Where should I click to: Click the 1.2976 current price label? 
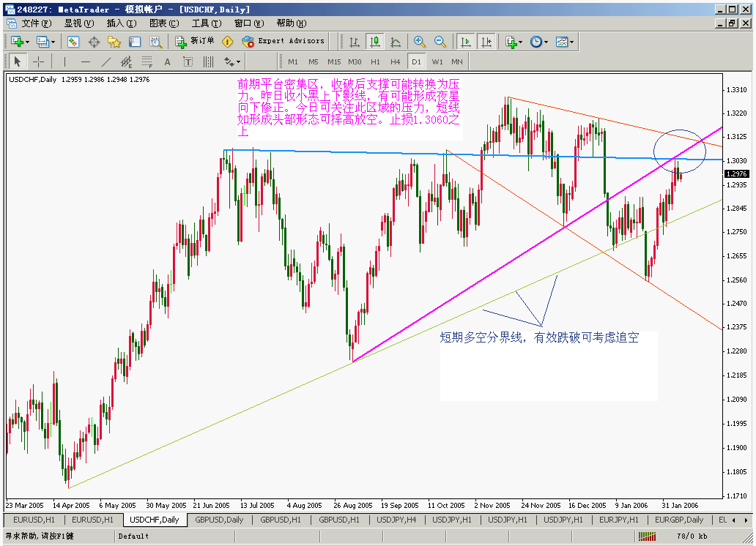(737, 174)
